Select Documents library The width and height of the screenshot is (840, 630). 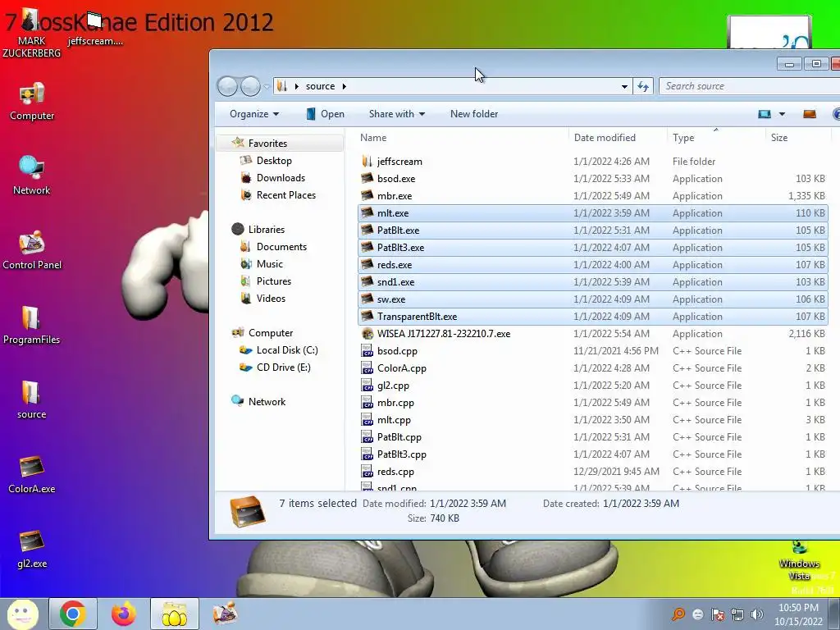click(x=281, y=247)
